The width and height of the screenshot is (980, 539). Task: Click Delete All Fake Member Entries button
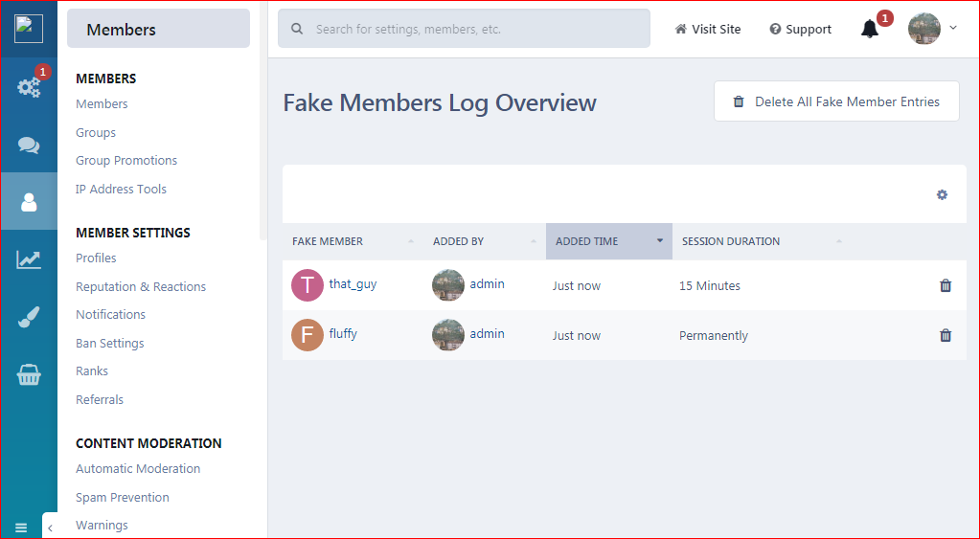[836, 101]
